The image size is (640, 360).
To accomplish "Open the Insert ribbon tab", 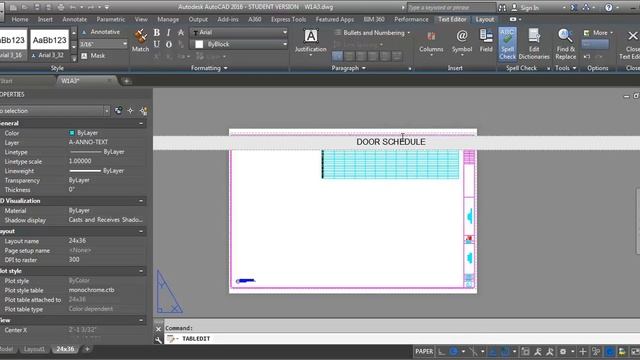I will tap(45, 19).
